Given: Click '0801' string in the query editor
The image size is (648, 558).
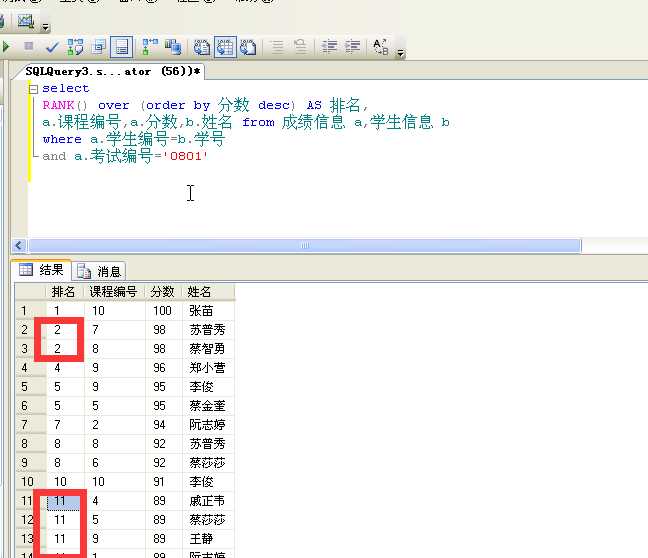Looking at the screenshot, I should (186, 156).
